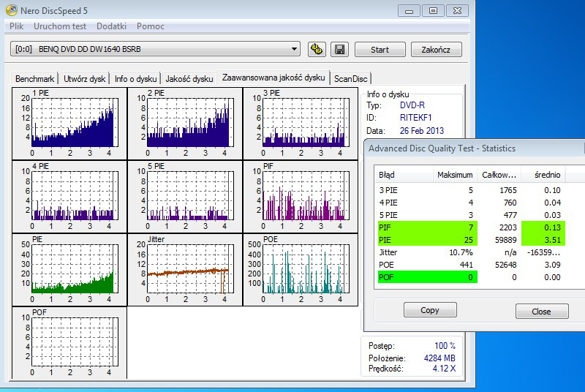
Task: Maximize the Nero DiscSpeed window
Action: tap(433, 11)
